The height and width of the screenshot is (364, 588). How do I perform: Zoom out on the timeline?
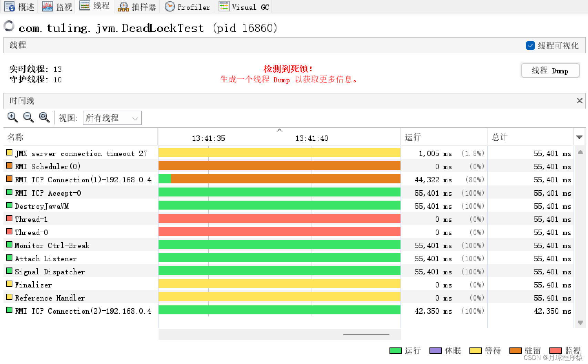coord(29,118)
